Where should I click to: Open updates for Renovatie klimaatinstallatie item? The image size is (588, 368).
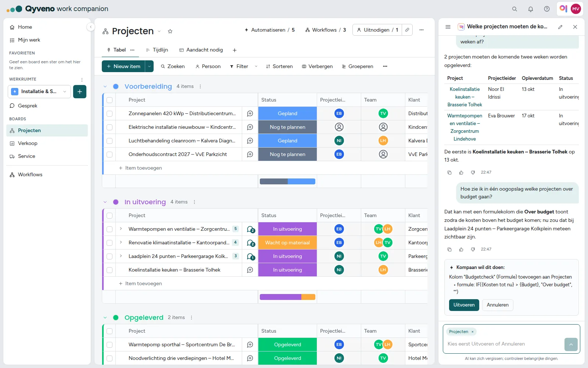pos(251,243)
